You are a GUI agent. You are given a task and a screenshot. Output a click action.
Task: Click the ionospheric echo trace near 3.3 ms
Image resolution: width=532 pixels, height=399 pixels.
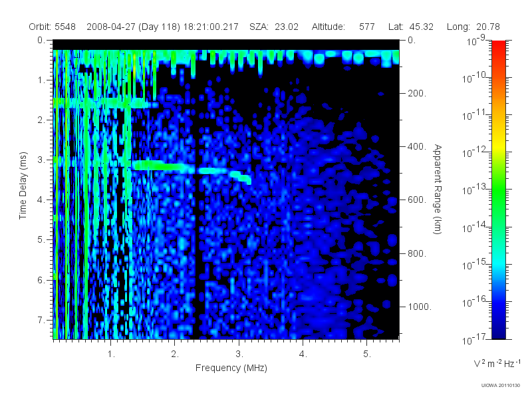click(192, 171)
